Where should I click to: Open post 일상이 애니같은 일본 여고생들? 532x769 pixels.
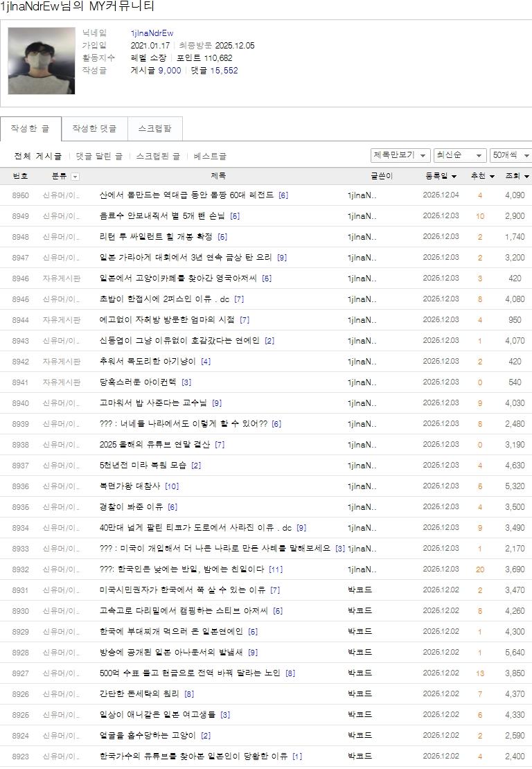tap(157, 714)
